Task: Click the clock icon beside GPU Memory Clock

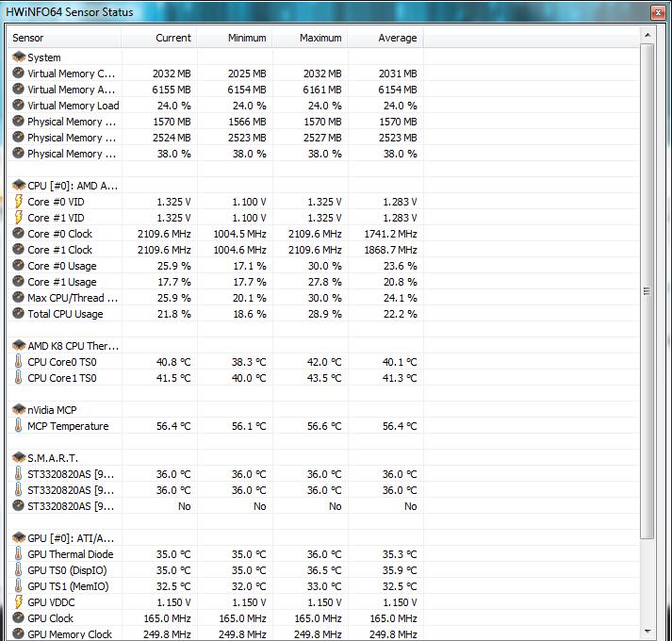Action: [18, 633]
